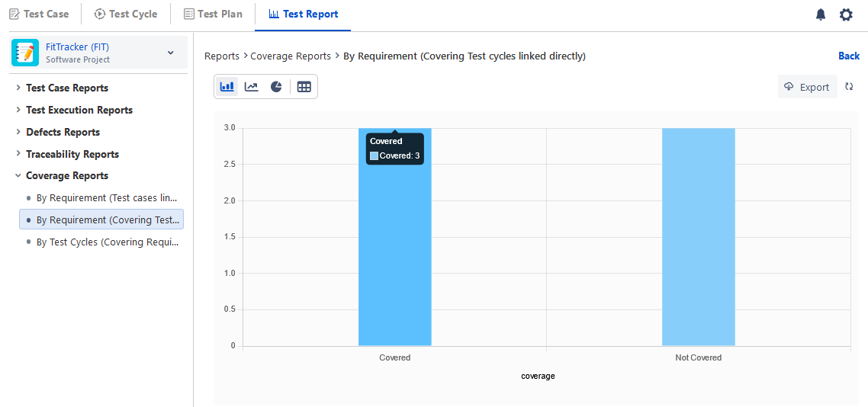Open the Test Plan tab
Screen dimensions: 868x407
point(213,14)
